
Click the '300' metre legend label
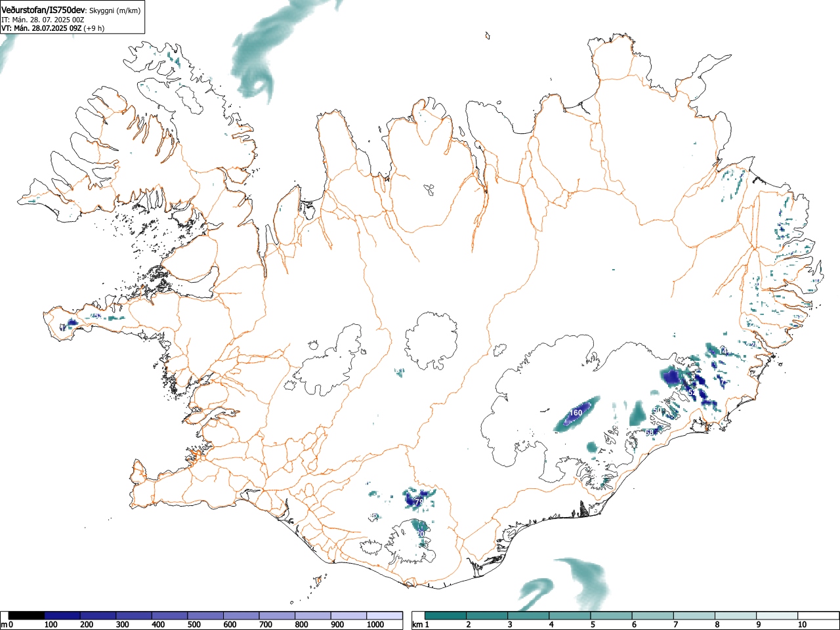pos(123,625)
